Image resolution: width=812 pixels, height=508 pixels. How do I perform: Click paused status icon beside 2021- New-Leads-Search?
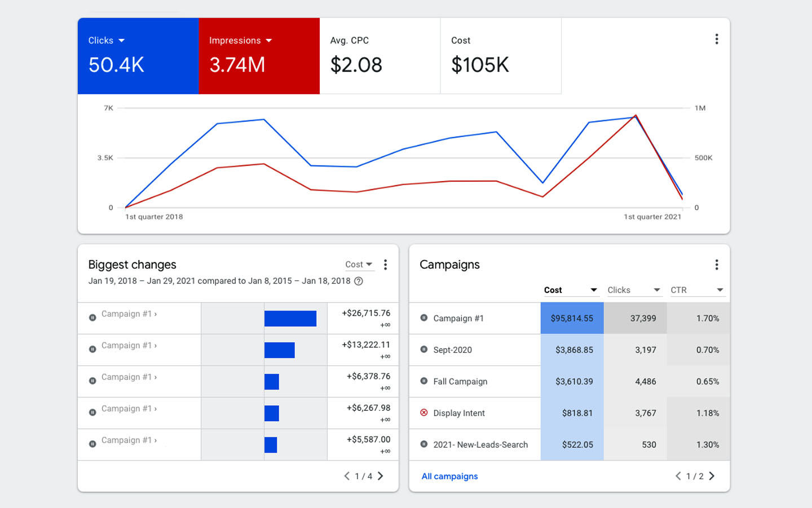(424, 444)
